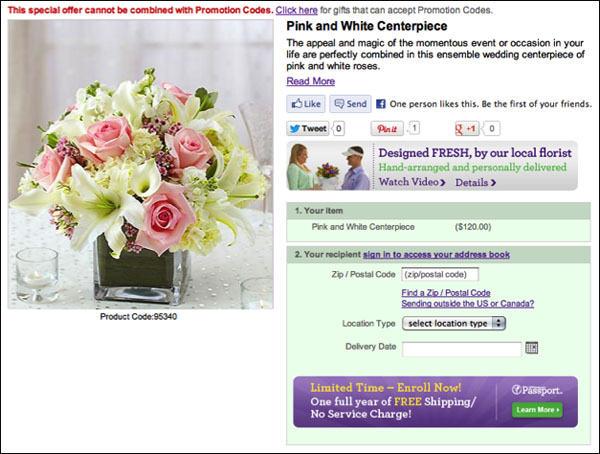
Task: Click the Watch Video link
Action: (412, 182)
